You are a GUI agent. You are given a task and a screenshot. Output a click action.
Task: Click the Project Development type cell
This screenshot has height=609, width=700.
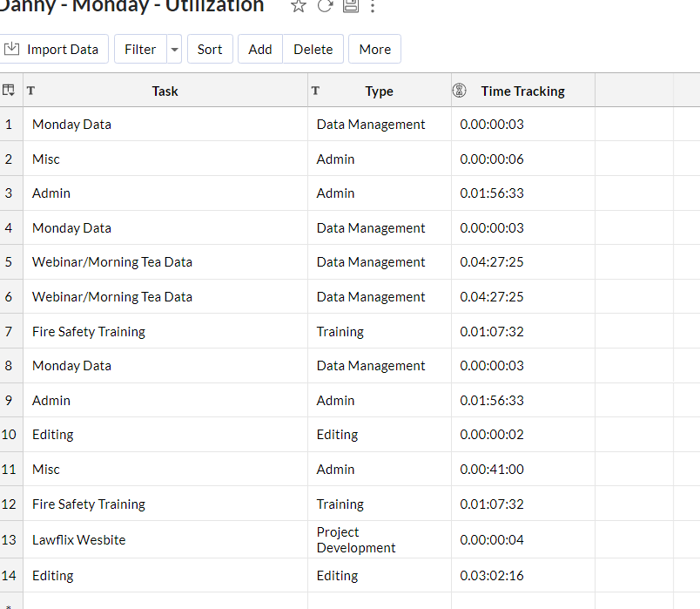(x=380, y=540)
